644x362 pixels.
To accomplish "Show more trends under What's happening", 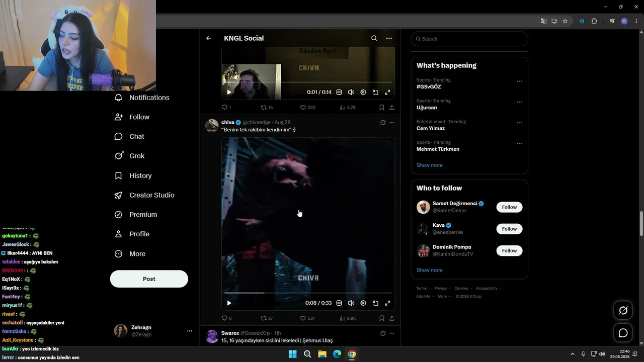I will click(x=430, y=165).
